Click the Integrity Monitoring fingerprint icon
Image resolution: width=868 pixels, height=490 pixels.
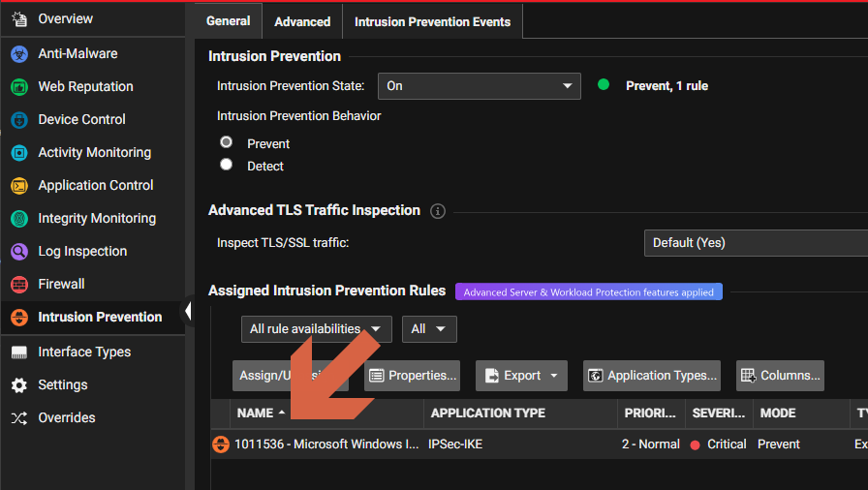[x=19, y=219]
